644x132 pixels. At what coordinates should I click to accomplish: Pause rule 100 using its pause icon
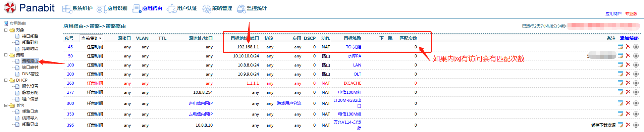[636, 65]
